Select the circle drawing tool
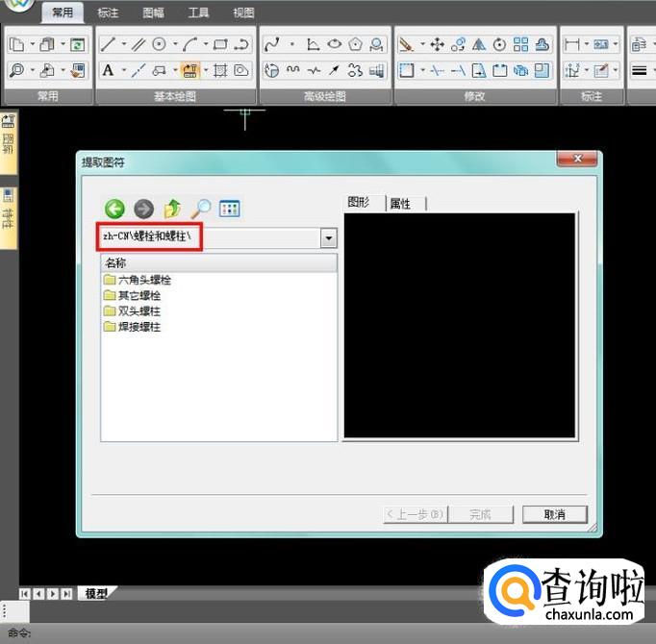 click(x=159, y=44)
